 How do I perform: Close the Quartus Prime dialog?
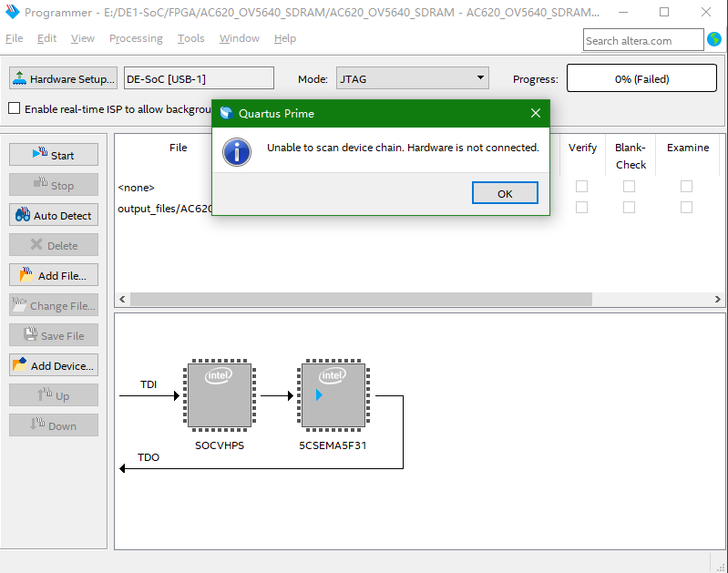click(x=536, y=113)
